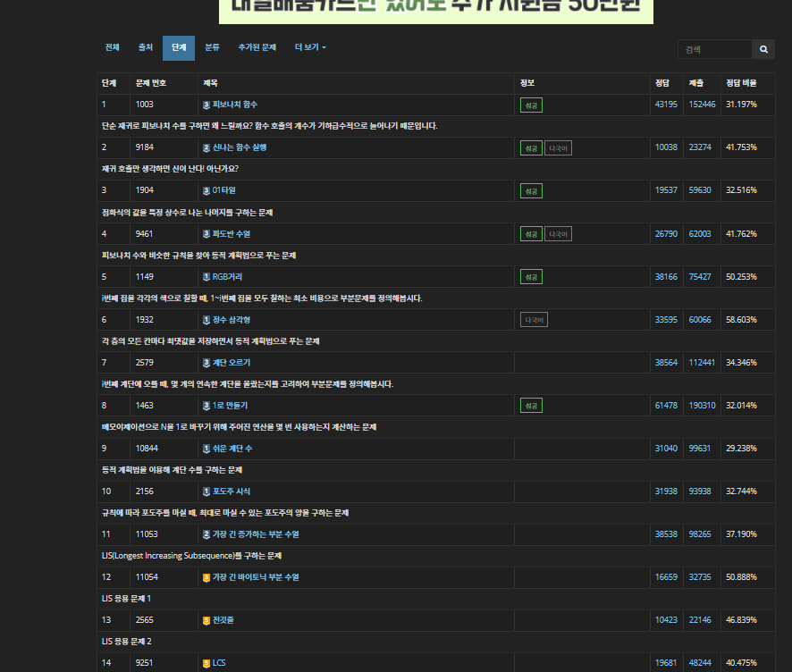Click the 61478 correct count link
The image size is (792, 672).
(x=666, y=406)
